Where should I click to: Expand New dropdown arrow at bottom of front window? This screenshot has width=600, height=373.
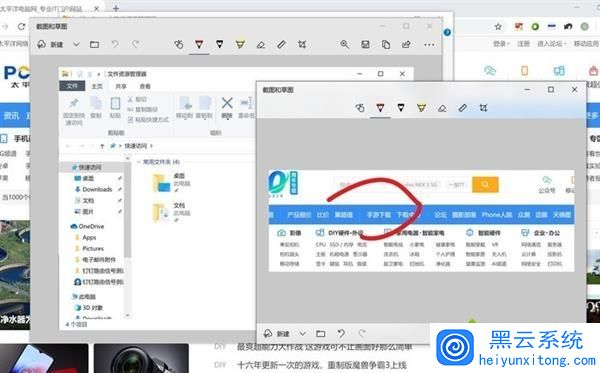pos(302,334)
